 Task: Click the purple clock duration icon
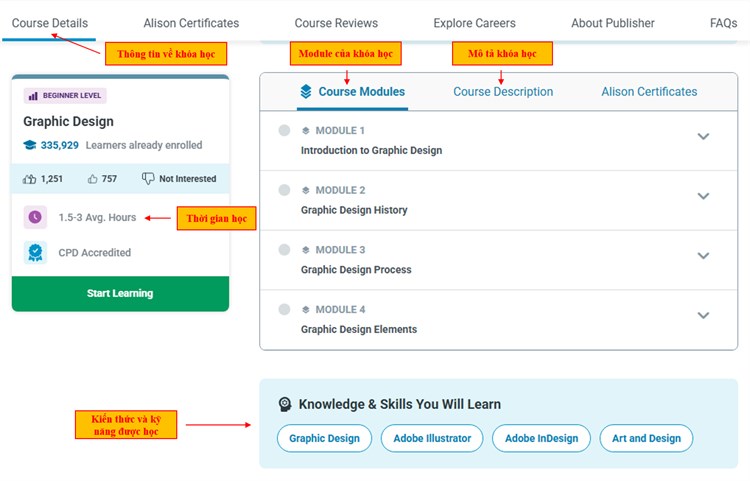point(35,217)
